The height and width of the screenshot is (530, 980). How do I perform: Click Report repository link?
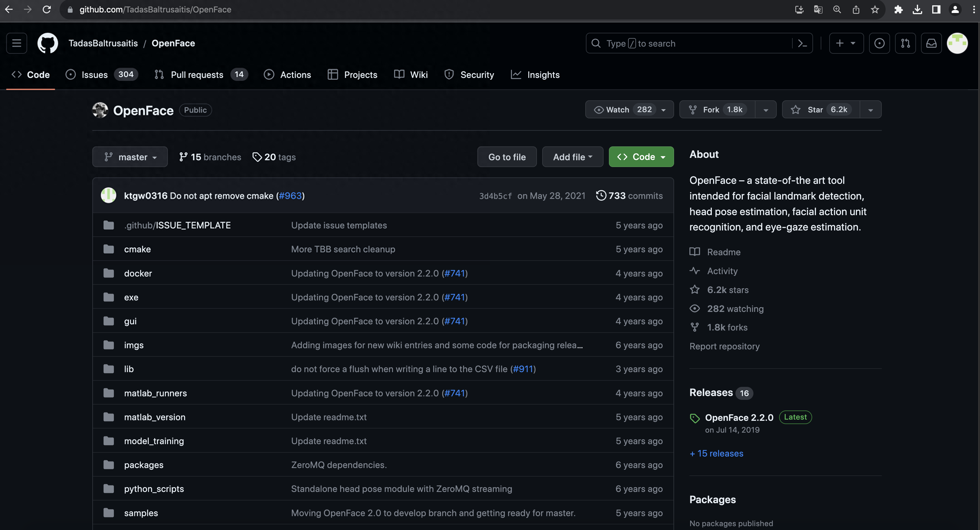point(724,346)
